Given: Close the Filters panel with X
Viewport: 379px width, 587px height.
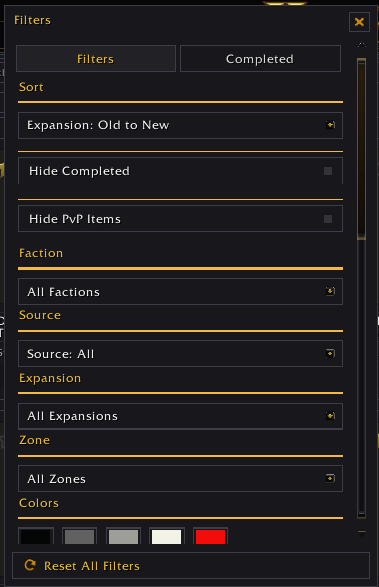Looking at the screenshot, I should (359, 22).
